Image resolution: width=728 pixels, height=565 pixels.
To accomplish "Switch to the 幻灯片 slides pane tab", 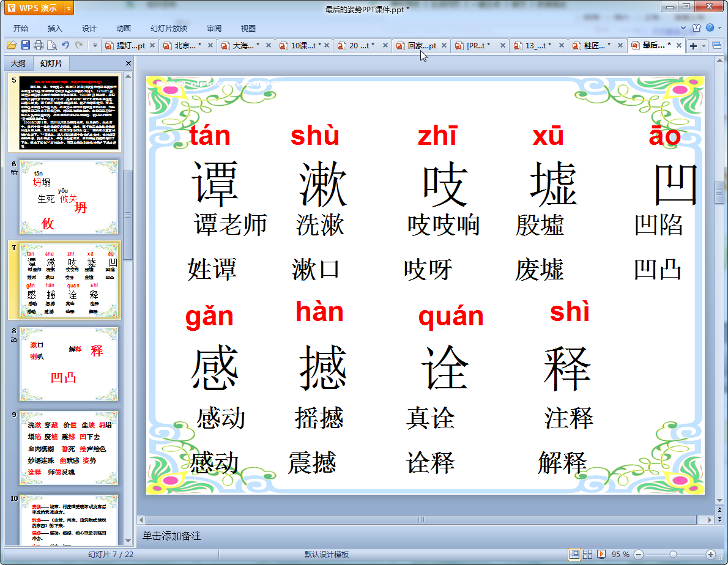I will click(51, 63).
